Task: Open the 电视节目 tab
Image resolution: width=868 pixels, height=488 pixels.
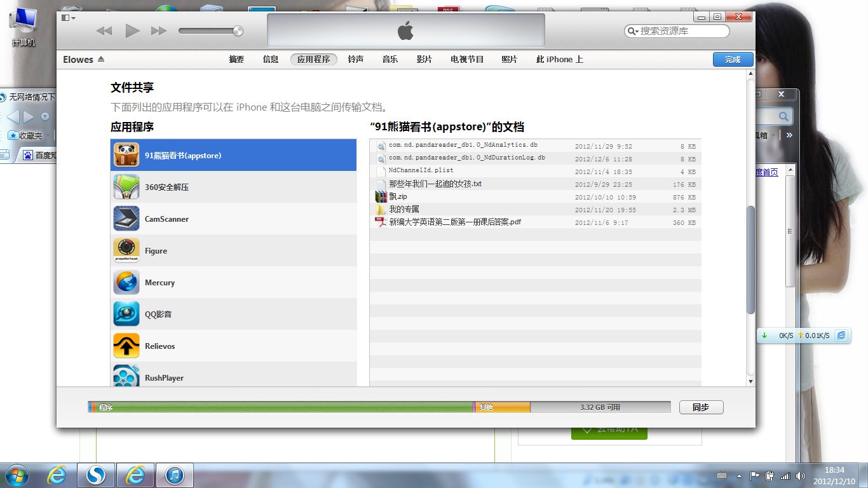Action: pos(467,59)
